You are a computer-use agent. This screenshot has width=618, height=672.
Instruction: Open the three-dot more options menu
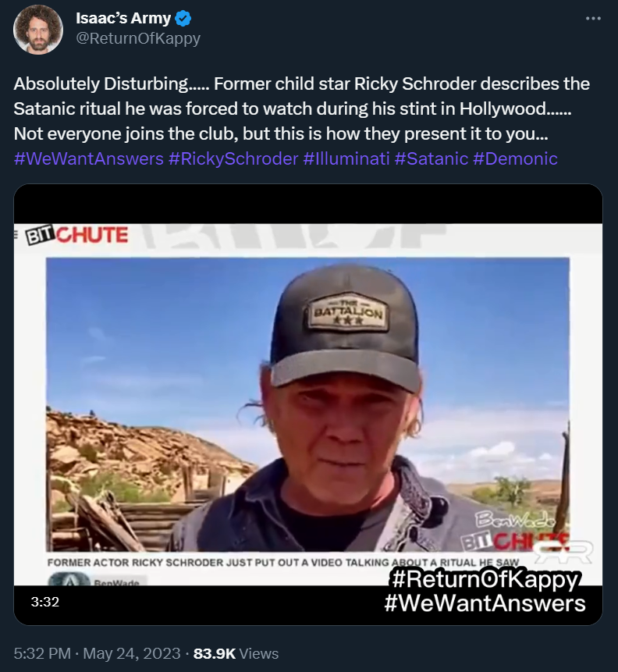[x=593, y=19]
